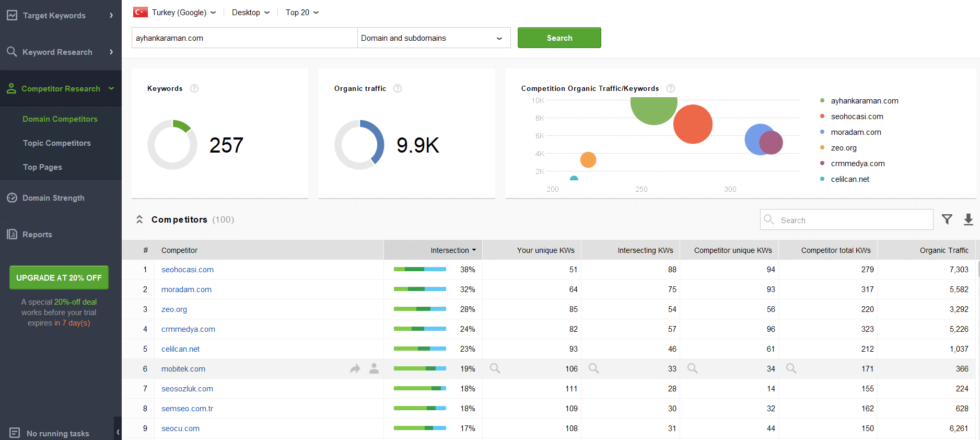
Task: Open Competition Organic Traffic/Keywords help icon
Action: click(x=671, y=88)
